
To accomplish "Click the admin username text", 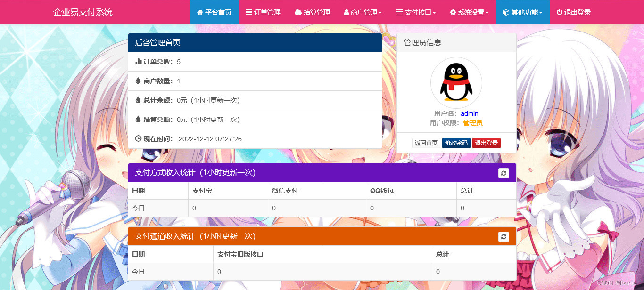I will pyautogui.click(x=470, y=113).
